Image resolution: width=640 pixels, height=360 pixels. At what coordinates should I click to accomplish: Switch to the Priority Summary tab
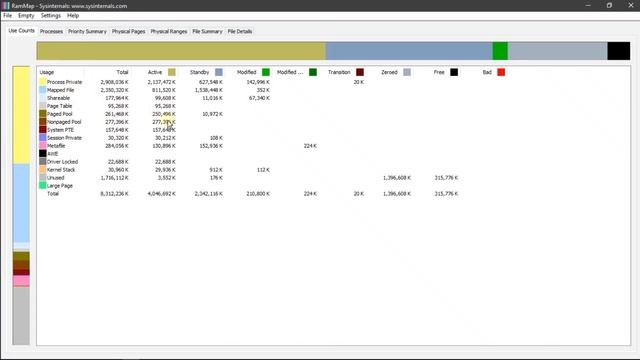pyautogui.click(x=87, y=31)
